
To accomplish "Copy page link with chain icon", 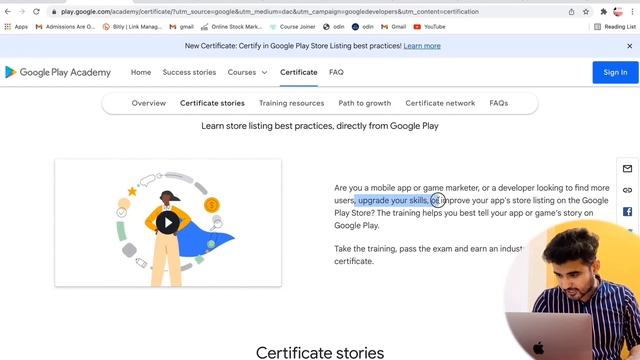I will (x=627, y=190).
